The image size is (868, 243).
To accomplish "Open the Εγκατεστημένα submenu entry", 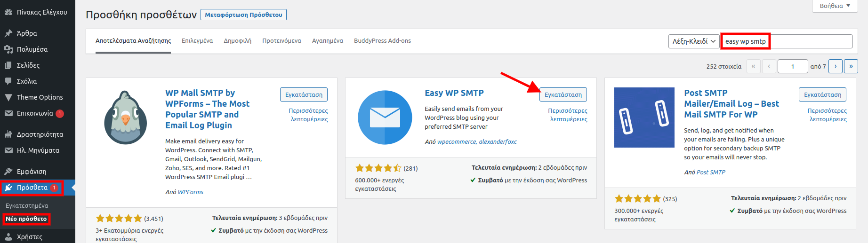I will [x=27, y=206].
